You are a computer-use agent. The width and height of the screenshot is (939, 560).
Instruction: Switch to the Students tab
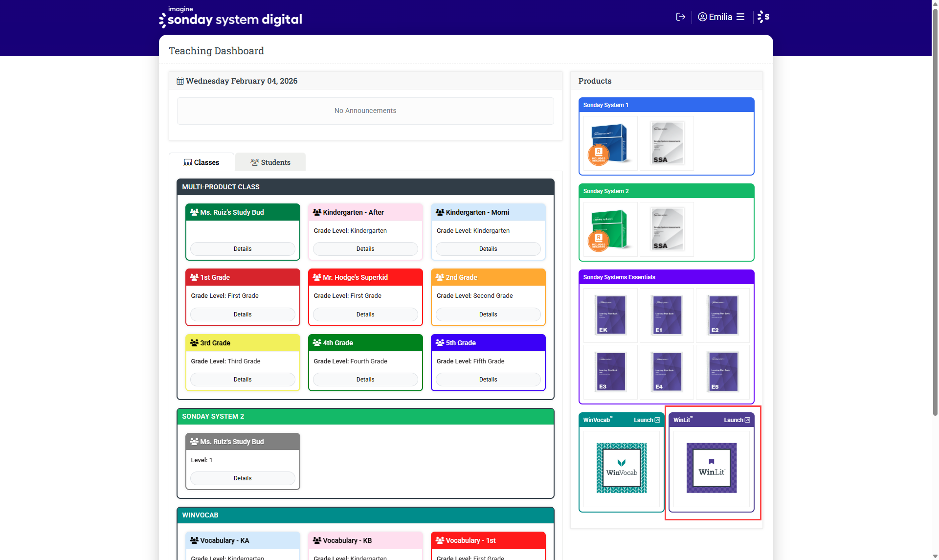tap(270, 162)
